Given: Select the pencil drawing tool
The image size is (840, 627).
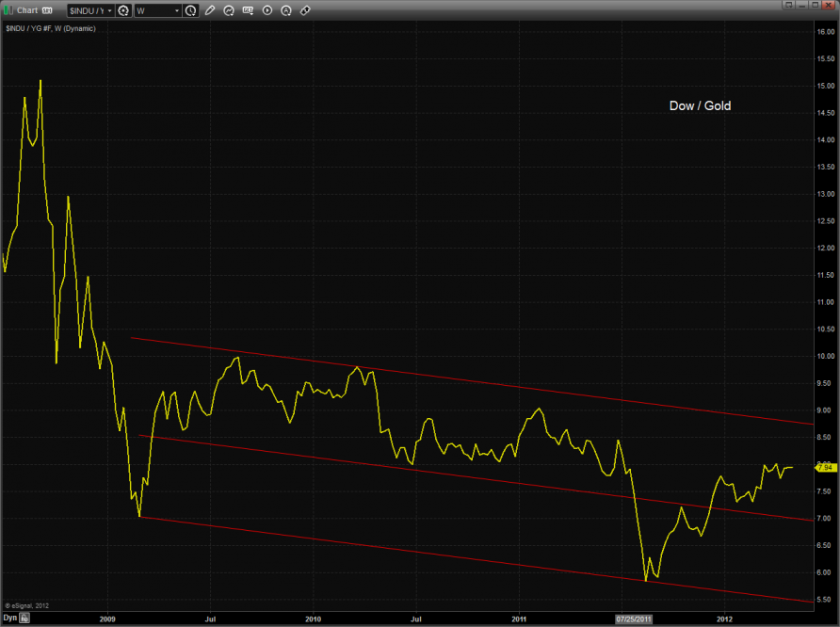Looking at the screenshot, I should click(x=210, y=10).
